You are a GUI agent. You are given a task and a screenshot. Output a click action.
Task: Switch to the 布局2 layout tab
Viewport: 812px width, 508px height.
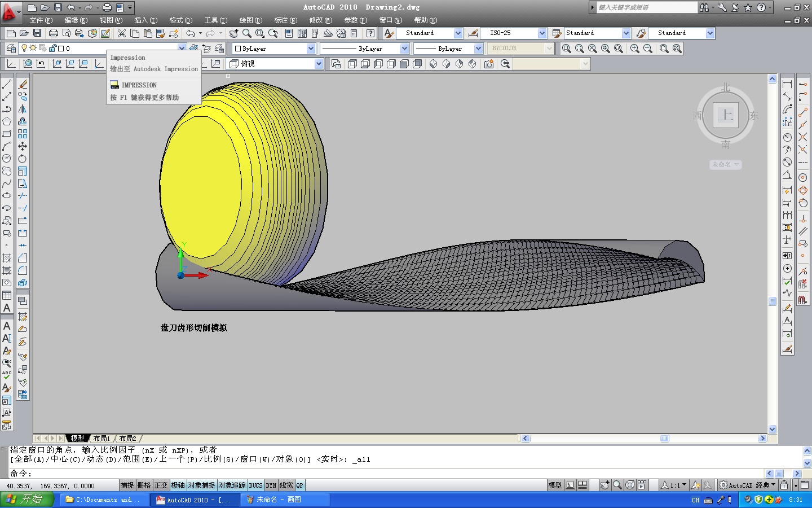(x=127, y=439)
